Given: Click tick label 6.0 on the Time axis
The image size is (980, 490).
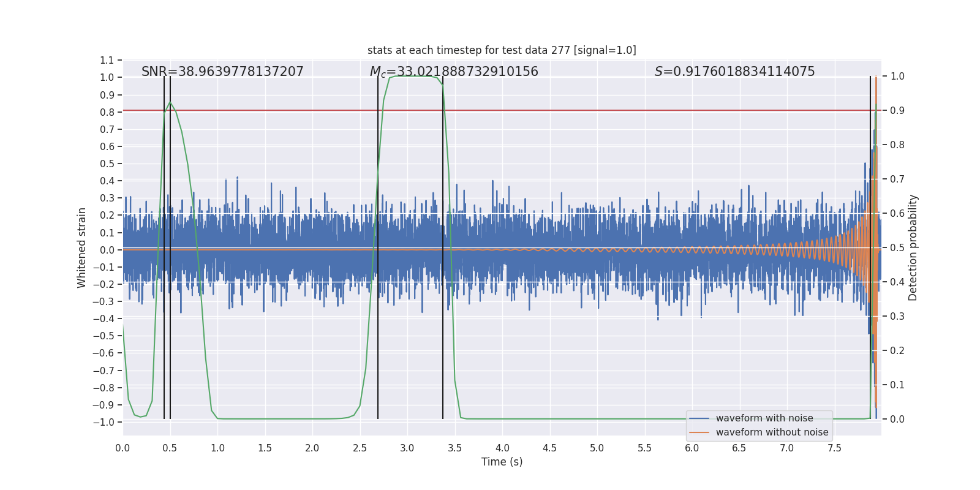Looking at the screenshot, I should [692, 448].
